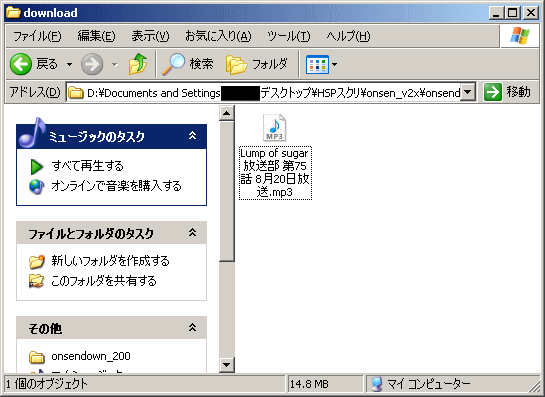Click the Windows flag logo

point(520,36)
